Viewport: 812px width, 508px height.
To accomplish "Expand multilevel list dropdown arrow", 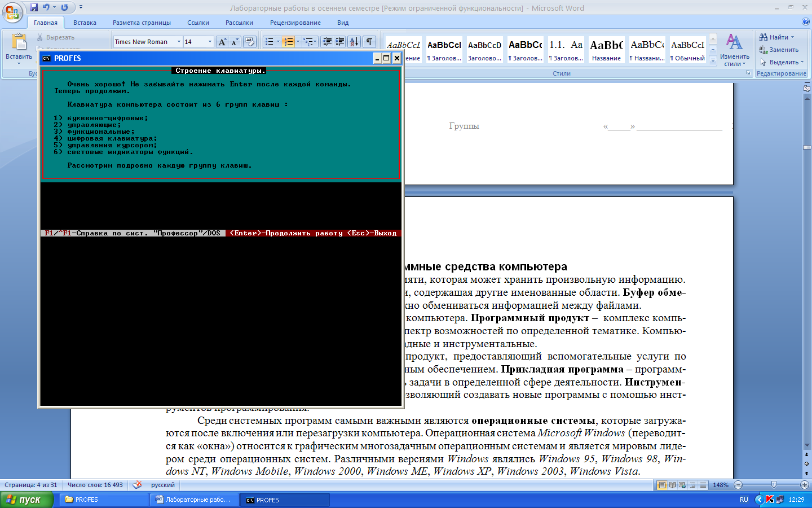I will 316,42.
